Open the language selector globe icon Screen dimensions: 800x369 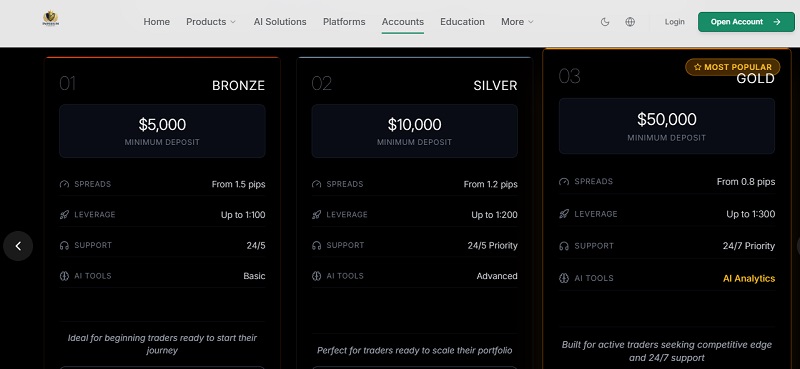pos(630,22)
